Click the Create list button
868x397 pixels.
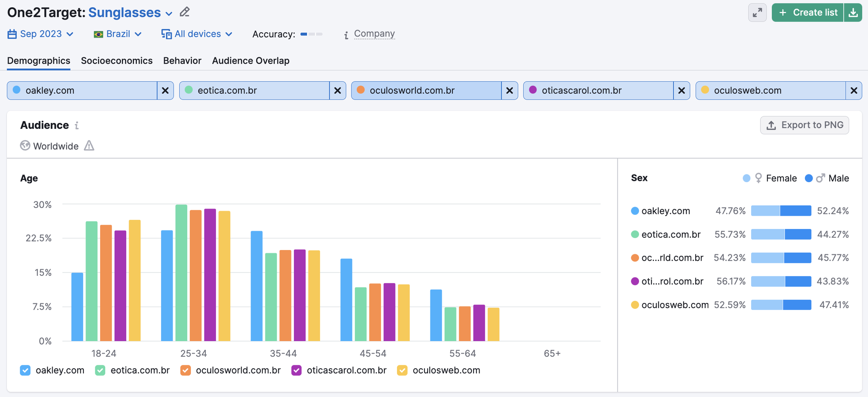coord(808,12)
